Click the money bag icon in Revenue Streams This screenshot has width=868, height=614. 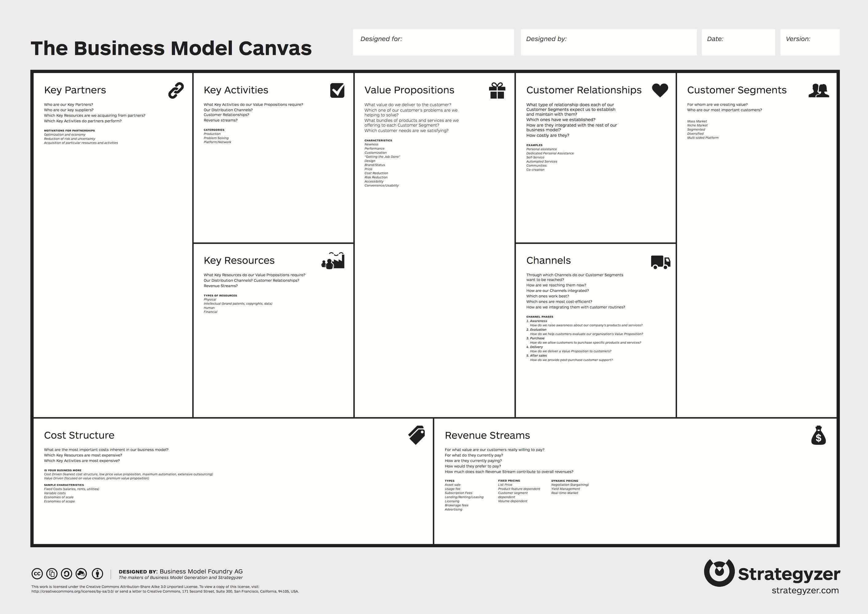coord(818,435)
